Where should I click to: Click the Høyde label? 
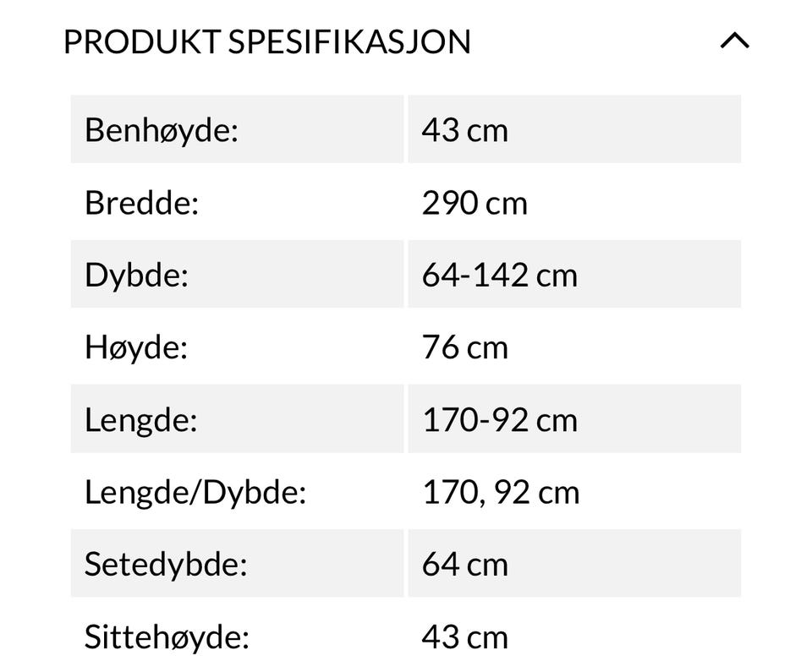[x=135, y=347]
